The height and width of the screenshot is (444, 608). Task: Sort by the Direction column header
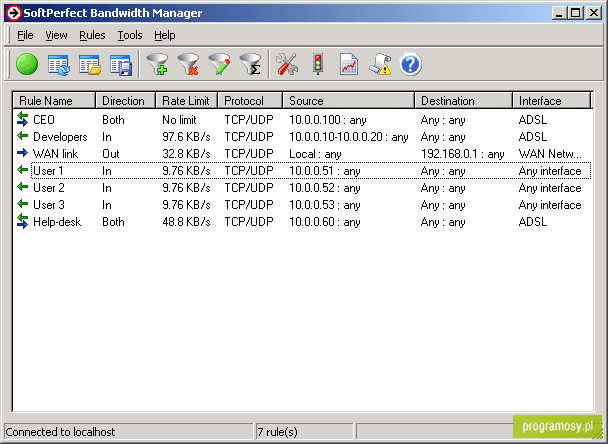pos(126,100)
